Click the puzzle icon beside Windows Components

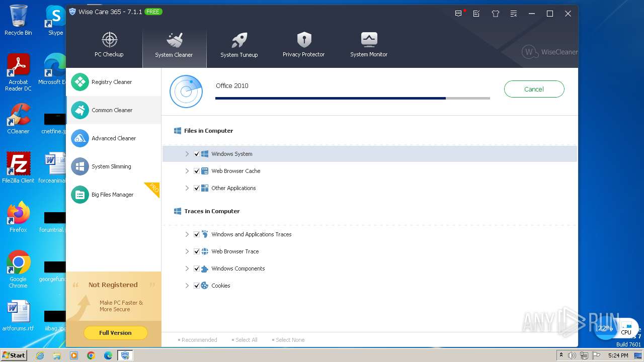click(x=205, y=268)
